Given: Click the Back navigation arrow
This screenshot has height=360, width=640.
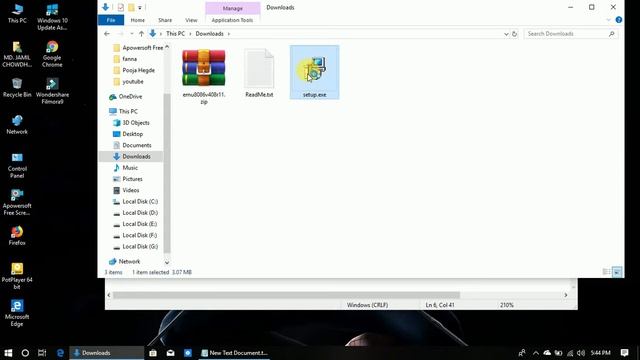Looking at the screenshot, I should pos(107,34).
